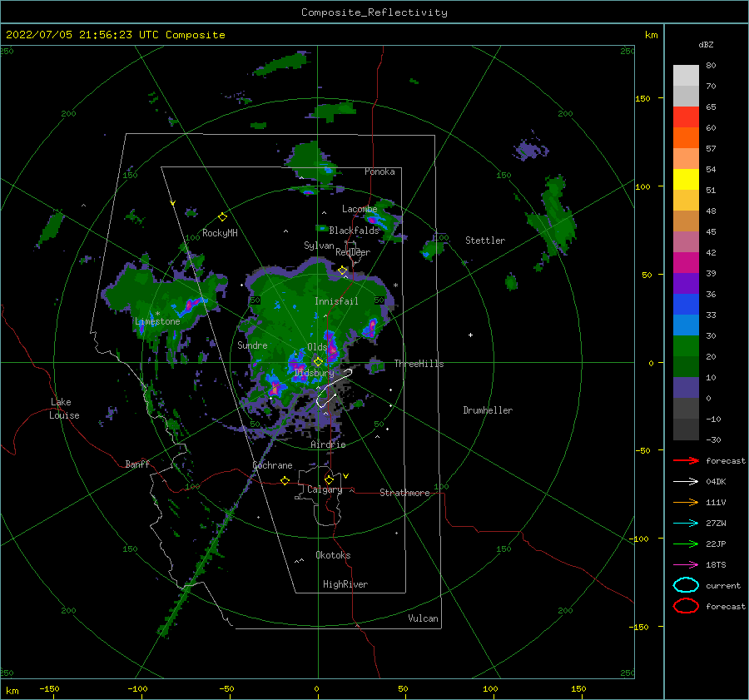Click the Lacombe city label
This screenshot has width=749, height=700.
click(x=360, y=209)
